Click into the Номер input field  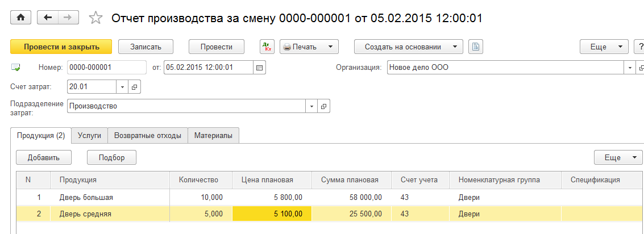point(106,68)
